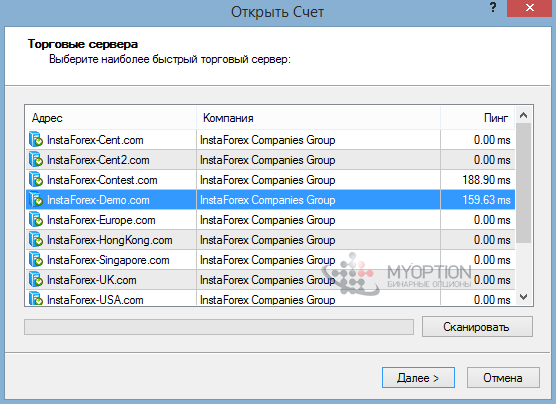Close the Открыть Счет dialog

click(530, 8)
